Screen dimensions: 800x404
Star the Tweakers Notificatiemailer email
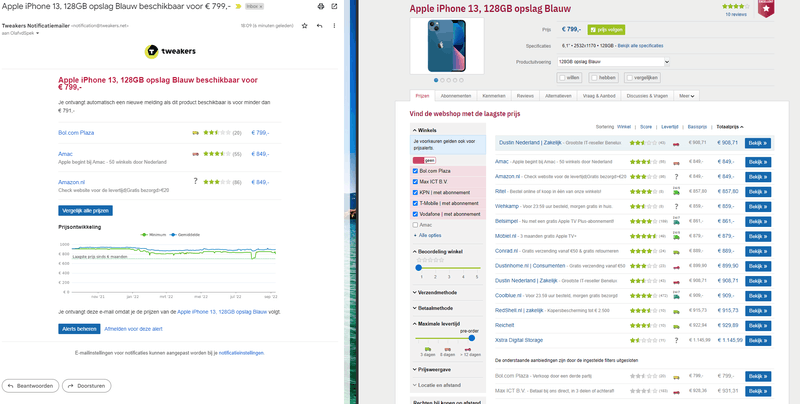tap(305, 26)
